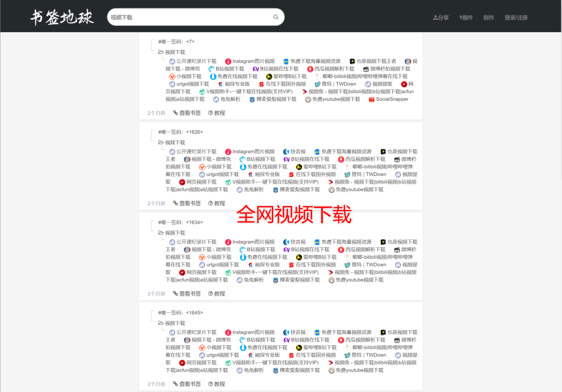Click the 免费youtube视频下载 favicon in card <1626>
Image resolution: width=562 pixels, height=392 pixels.
tap(331, 189)
